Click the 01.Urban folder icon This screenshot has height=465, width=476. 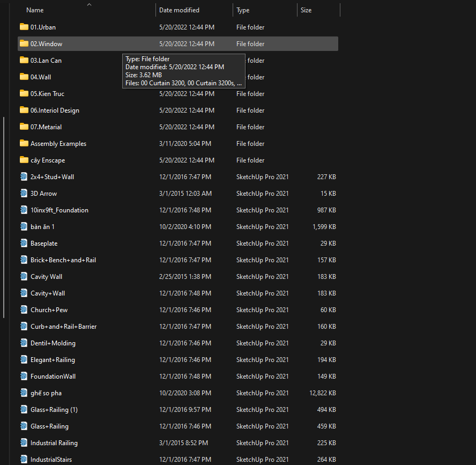point(24,27)
